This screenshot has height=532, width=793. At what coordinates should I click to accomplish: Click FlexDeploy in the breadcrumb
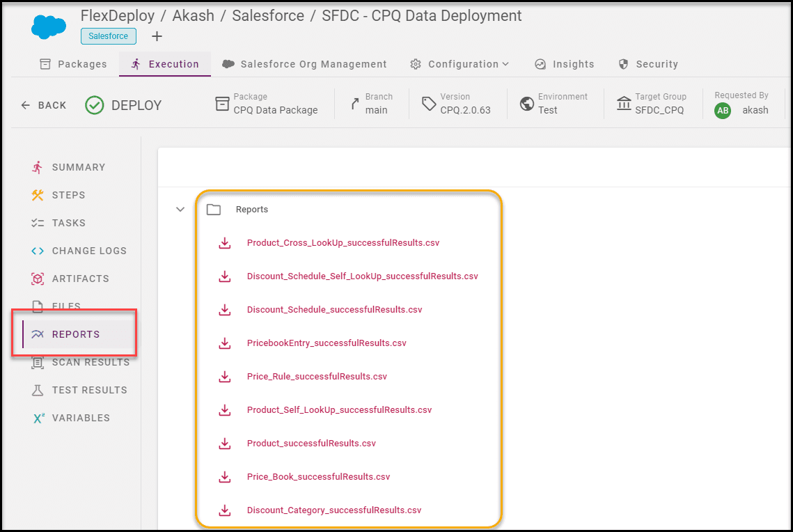(x=118, y=16)
